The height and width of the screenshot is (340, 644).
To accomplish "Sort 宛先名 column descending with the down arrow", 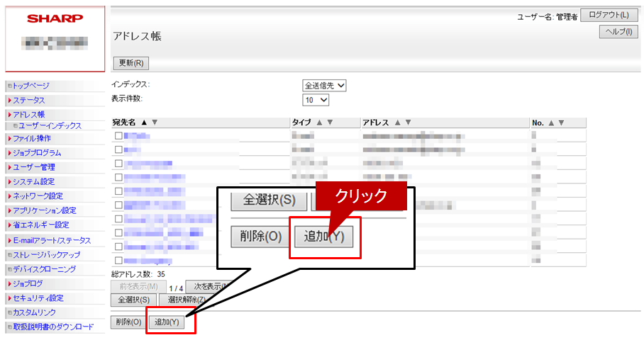I will [155, 122].
